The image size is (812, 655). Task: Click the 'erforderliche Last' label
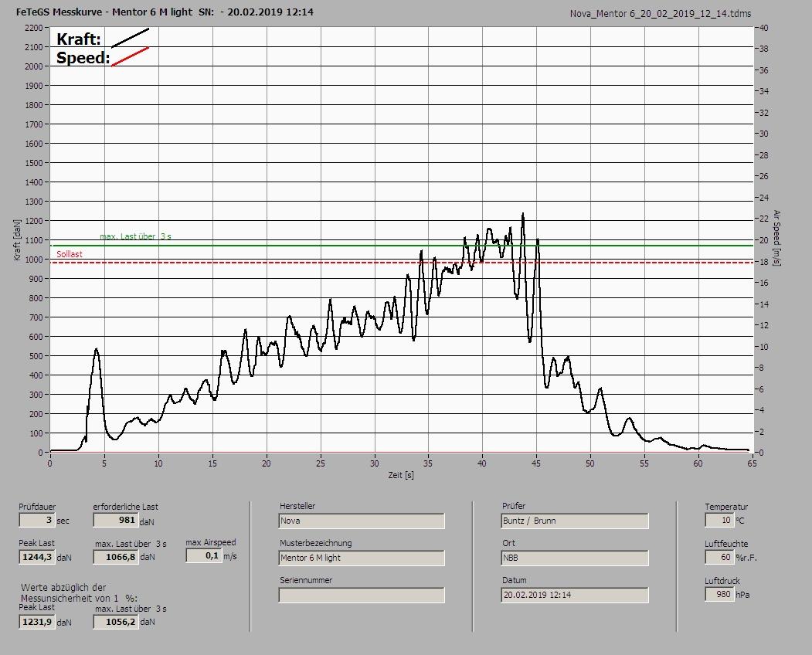tap(126, 507)
